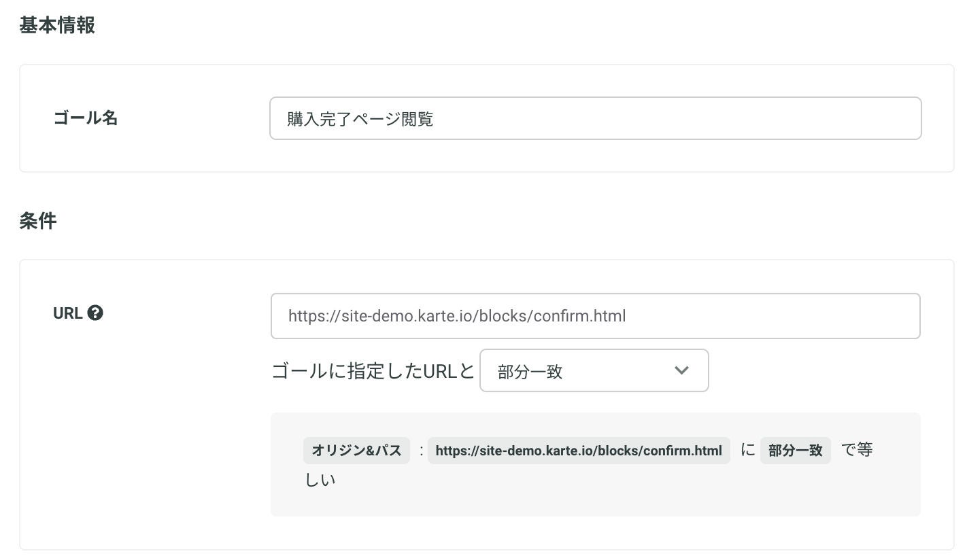This screenshot has width=967, height=560.
Task: Click the ゴールに指定したURLと text
Action: [373, 371]
